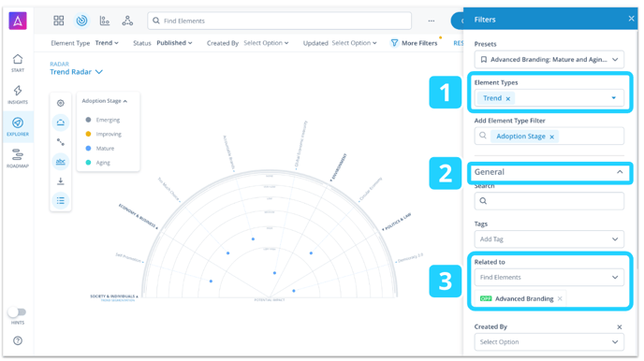Remove the Trend element type tag
The width and height of the screenshot is (644, 361).
click(508, 98)
